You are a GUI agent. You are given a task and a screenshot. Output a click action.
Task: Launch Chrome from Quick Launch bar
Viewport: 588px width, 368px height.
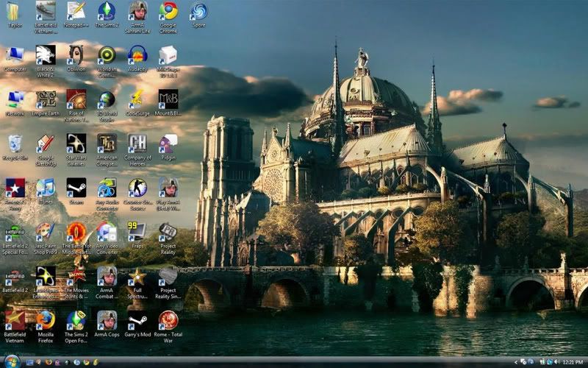coord(86,362)
